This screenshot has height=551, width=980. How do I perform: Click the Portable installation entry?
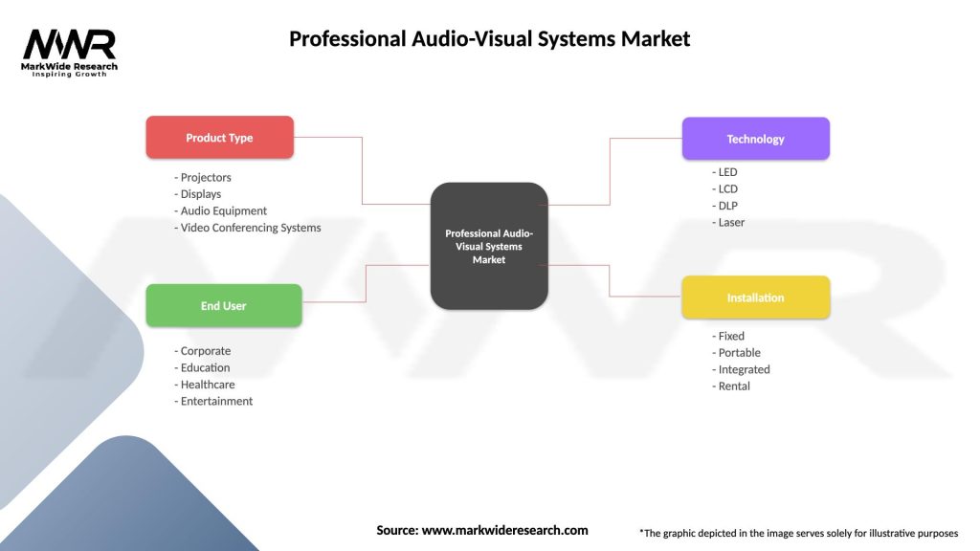tap(735, 352)
